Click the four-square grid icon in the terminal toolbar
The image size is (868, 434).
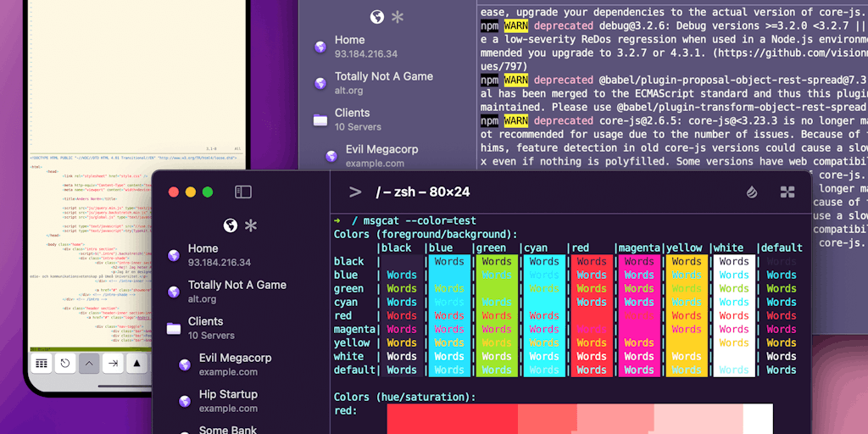click(x=787, y=192)
